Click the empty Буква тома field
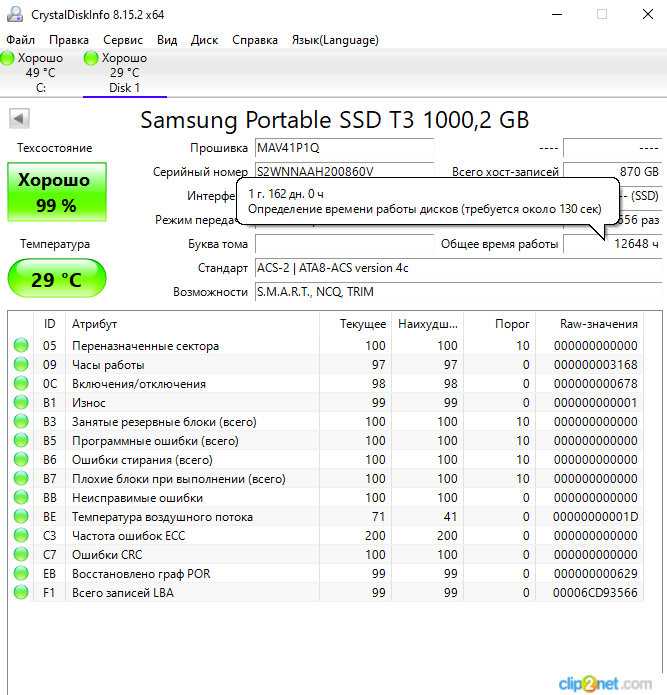The height and width of the screenshot is (695, 667). (x=344, y=244)
